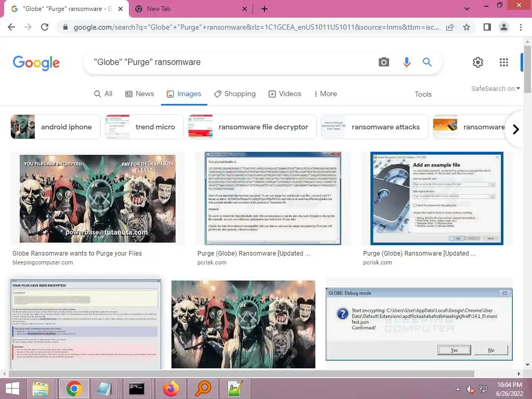
Task: Expand the More search options menu
Action: point(325,94)
